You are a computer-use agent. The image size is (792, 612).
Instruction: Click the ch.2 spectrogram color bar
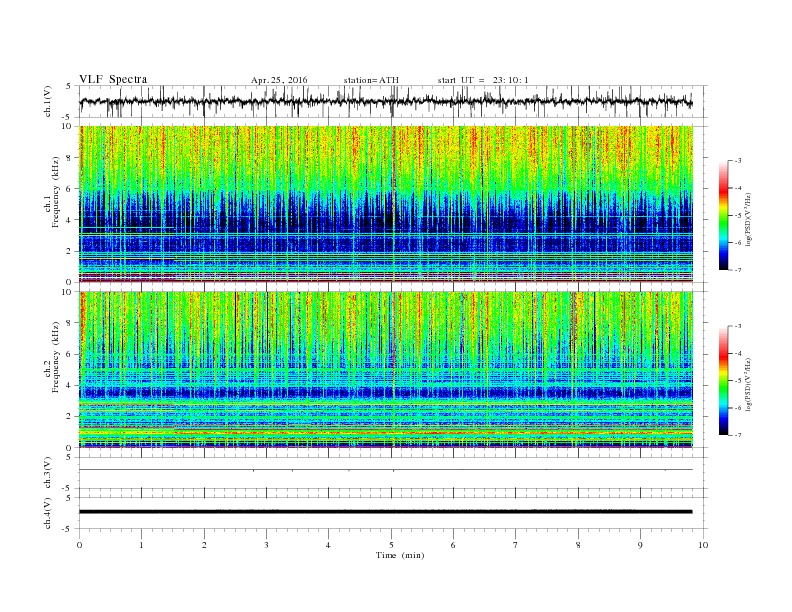(723, 380)
